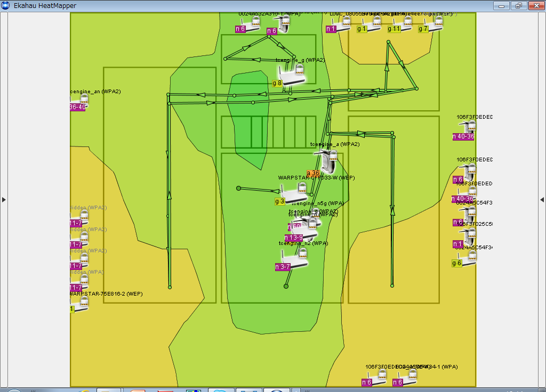Select the tcengine_g (WPA2) access point icon
Screen dimensions: 546x392
point(292,75)
